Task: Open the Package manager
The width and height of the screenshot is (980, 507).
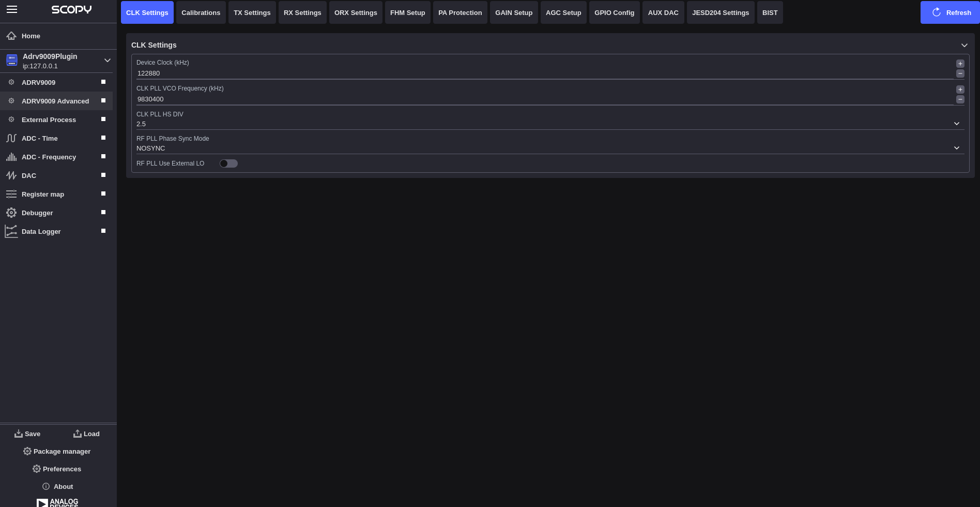Action: (x=57, y=451)
